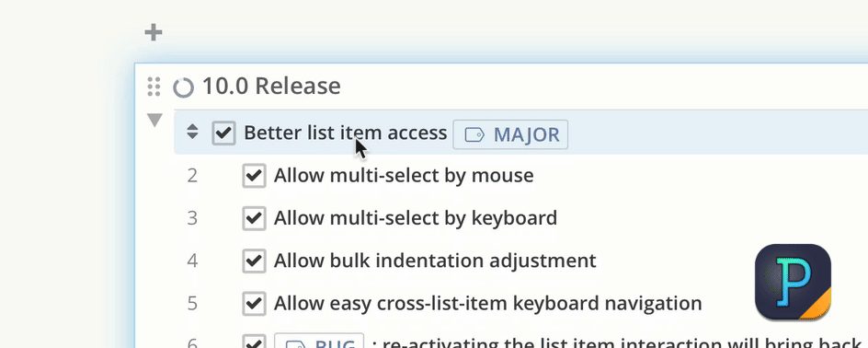Select text Allow easy cross-list-item keyboard navigation

tap(487, 303)
